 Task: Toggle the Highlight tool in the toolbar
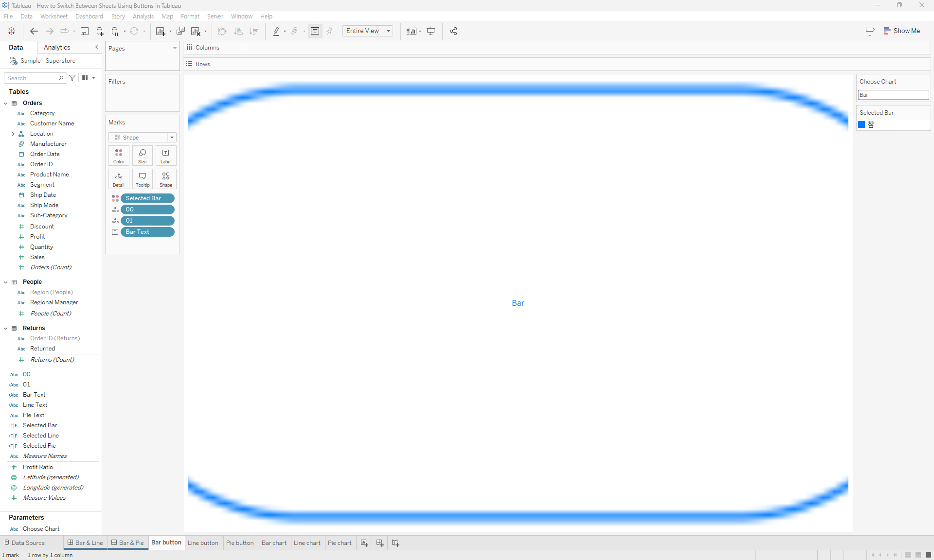click(x=276, y=31)
